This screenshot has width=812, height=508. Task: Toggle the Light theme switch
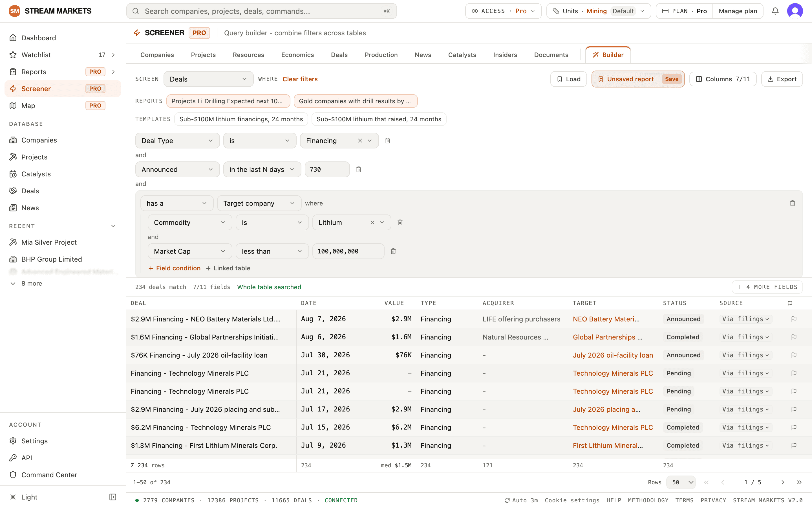pos(23,497)
